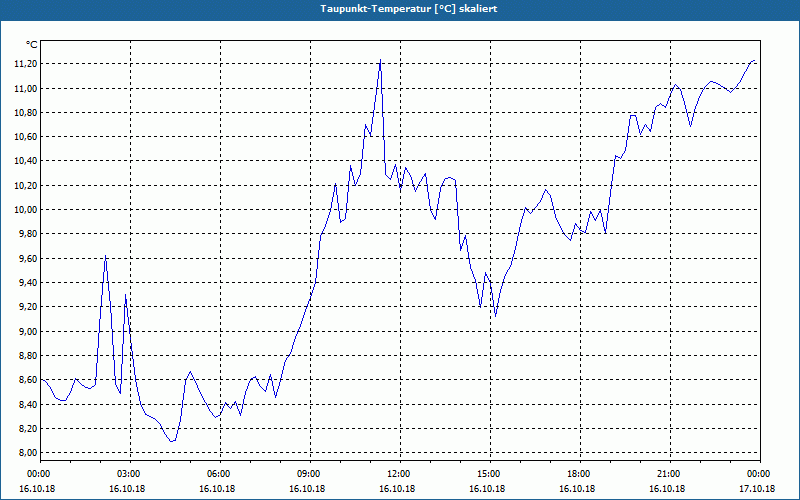Select the 9,60 y-axis value

pyautogui.click(x=29, y=259)
